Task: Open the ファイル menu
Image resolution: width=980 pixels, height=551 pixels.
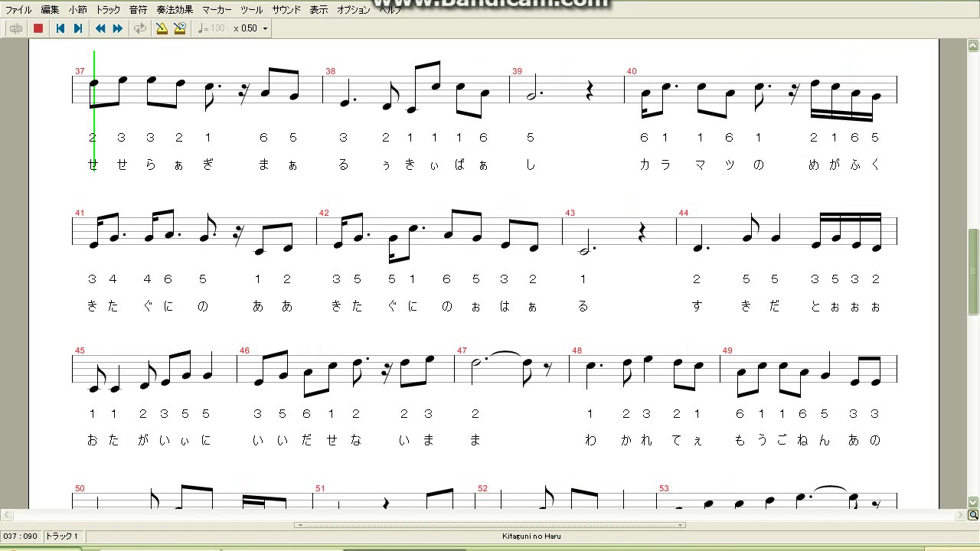Action: (19, 10)
